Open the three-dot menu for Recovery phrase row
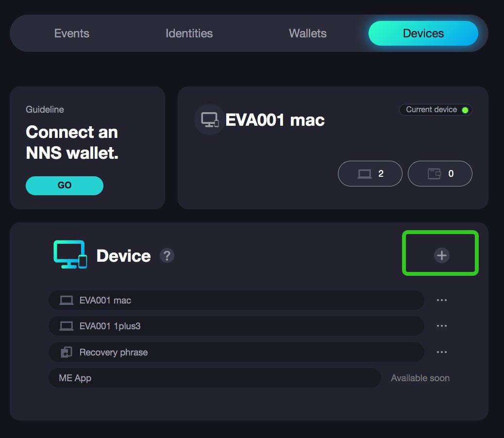Screen dimensions: 504x438 tap(442, 352)
